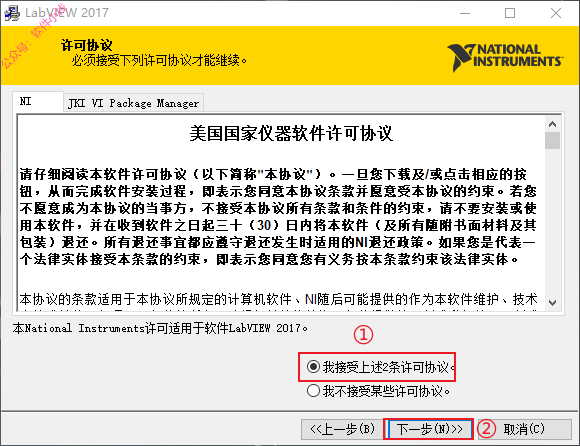
Task: Maximize the LabVIEW 2017 installer window
Action: (510, 13)
